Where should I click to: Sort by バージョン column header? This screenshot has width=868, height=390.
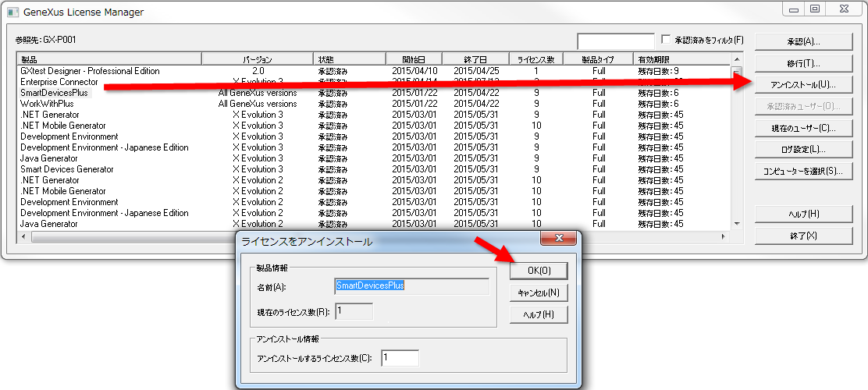click(258, 59)
